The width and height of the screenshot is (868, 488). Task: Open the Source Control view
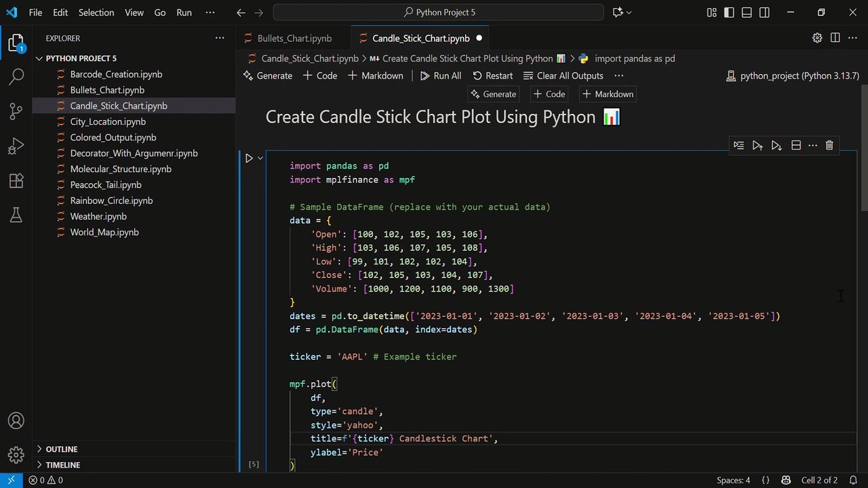(x=16, y=111)
